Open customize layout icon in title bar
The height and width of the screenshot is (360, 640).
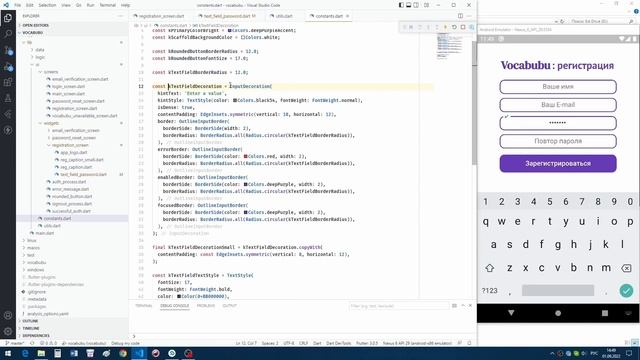point(427,5)
